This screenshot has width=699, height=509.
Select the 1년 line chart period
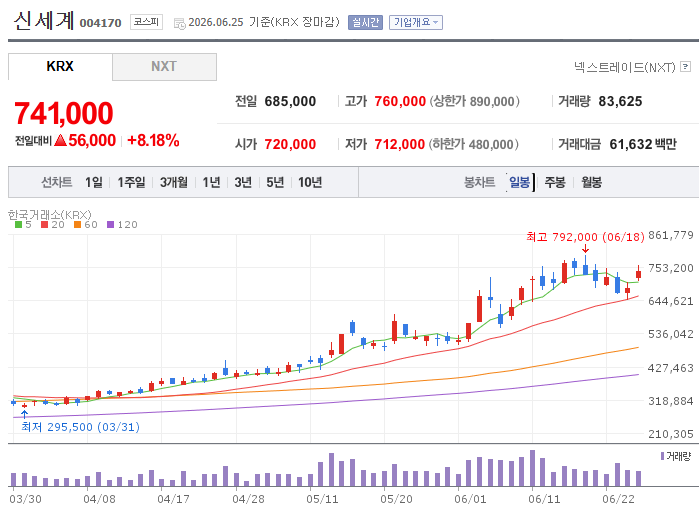pyautogui.click(x=211, y=182)
